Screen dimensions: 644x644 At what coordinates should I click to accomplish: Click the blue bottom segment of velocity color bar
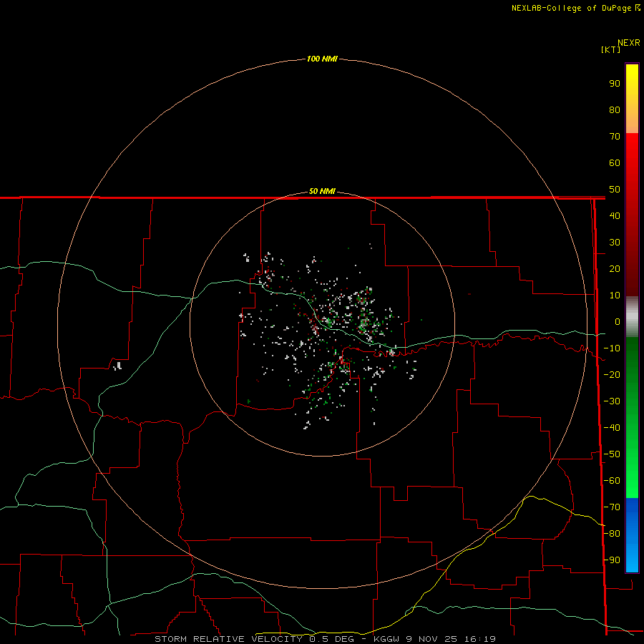[632, 535]
